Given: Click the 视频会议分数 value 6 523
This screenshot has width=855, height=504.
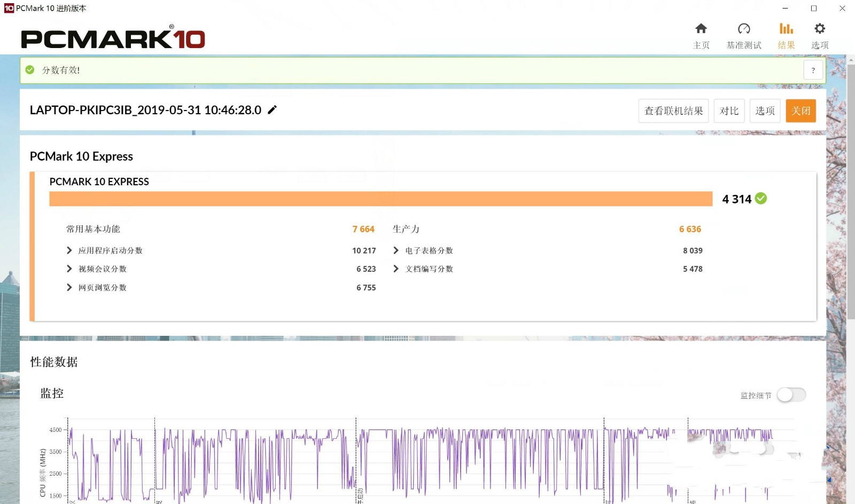Looking at the screenshot, I should [366, 269].
